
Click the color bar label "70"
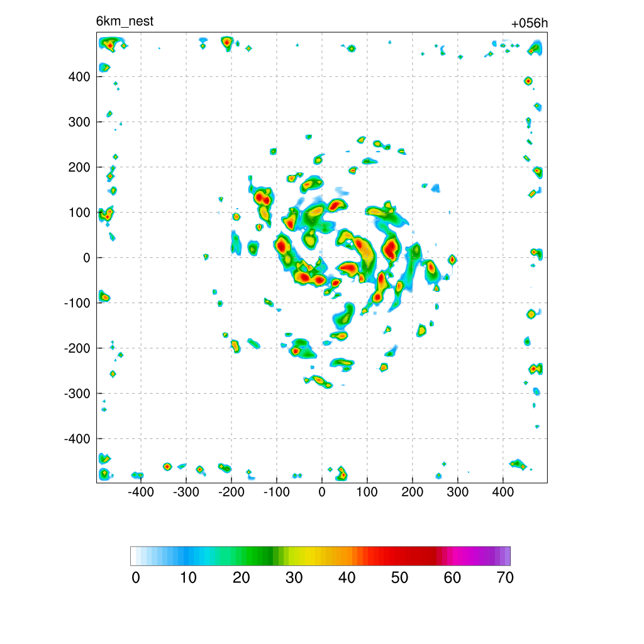point(505,578)
